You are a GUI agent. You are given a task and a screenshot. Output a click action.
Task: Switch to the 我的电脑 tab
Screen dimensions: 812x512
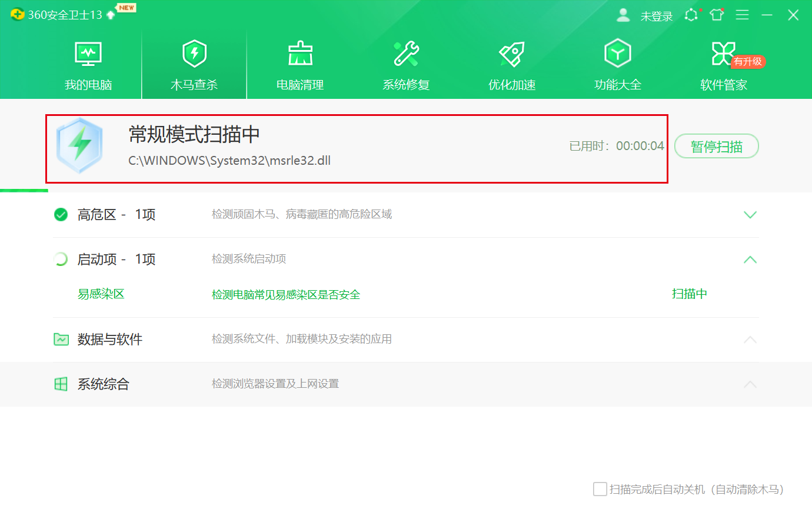[x=88, y=66]
